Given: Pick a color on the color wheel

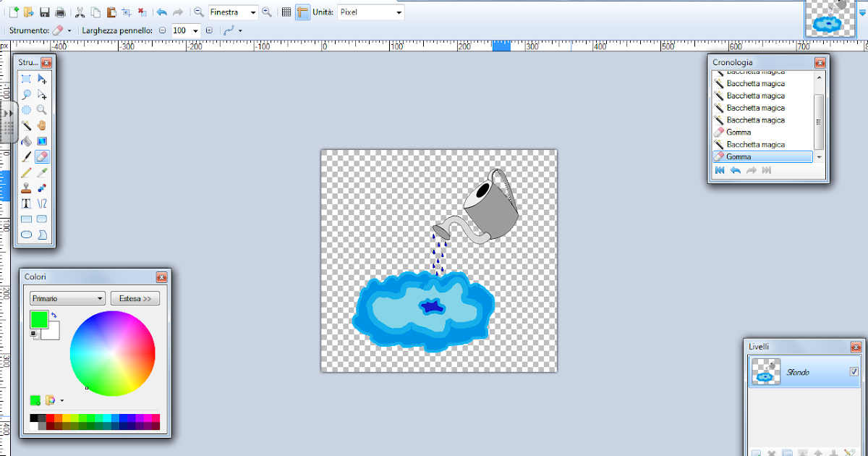Looking at the screenshot, I should coord(112,353).
